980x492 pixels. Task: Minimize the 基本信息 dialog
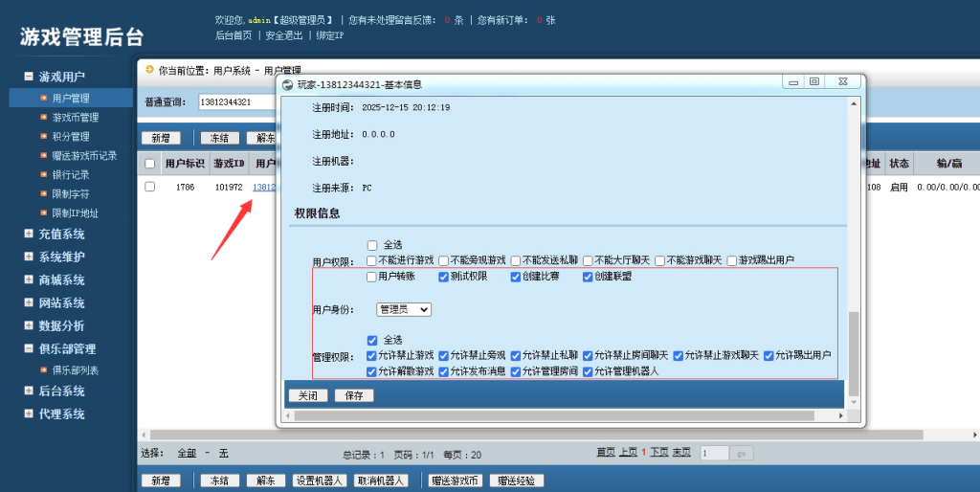[x=793, y=82]
